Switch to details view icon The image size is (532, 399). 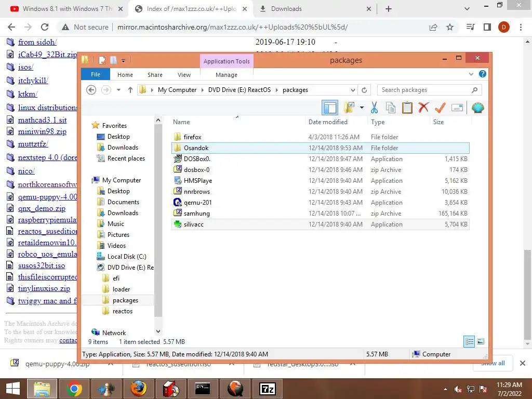[469, 342]
